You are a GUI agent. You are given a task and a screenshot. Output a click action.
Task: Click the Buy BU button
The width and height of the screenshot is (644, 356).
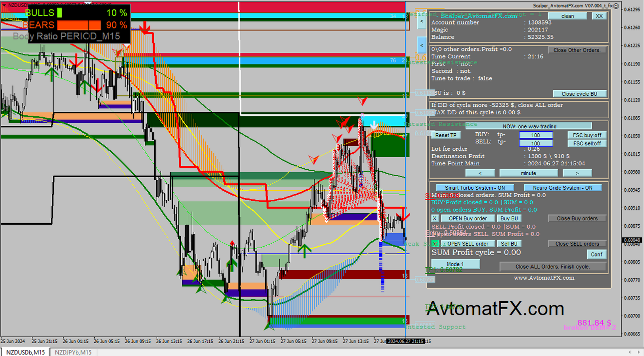(509, 218)
